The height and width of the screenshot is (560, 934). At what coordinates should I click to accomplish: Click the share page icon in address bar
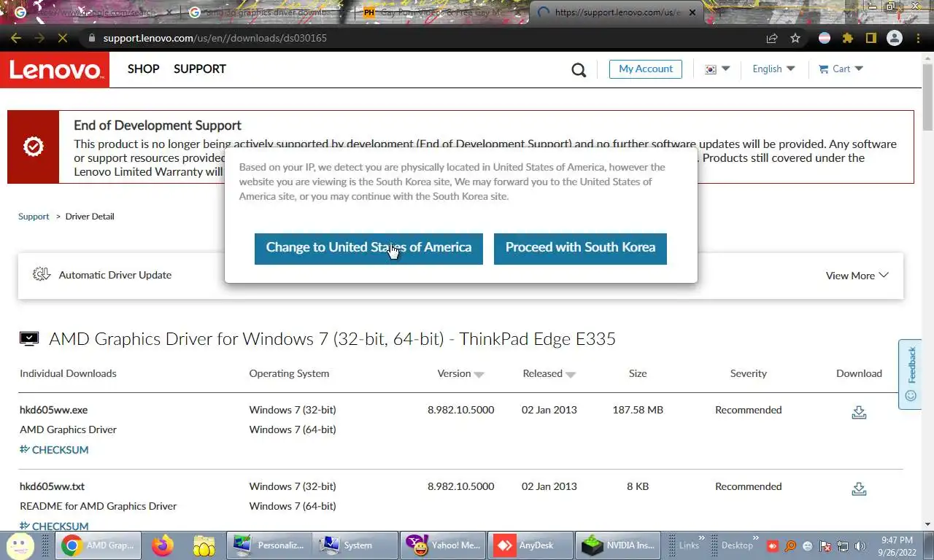[x=772, y=38]
